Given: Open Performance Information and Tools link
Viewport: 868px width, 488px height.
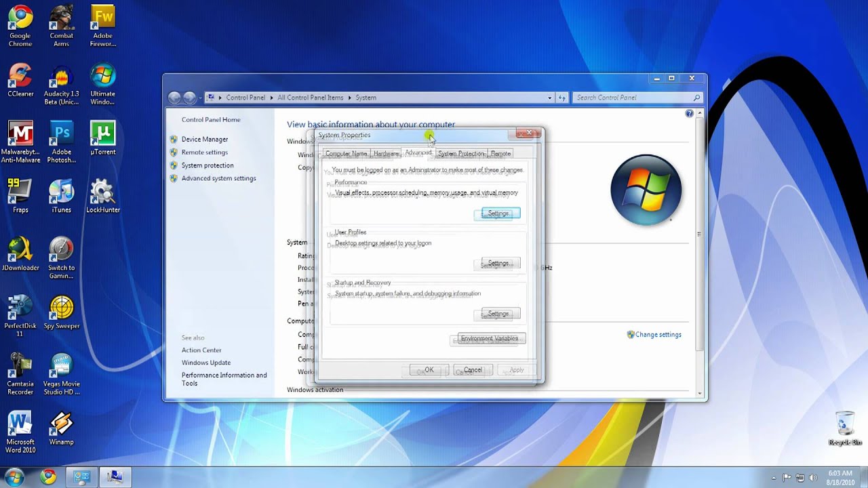Looking at the screenshot, I should 224,379.
